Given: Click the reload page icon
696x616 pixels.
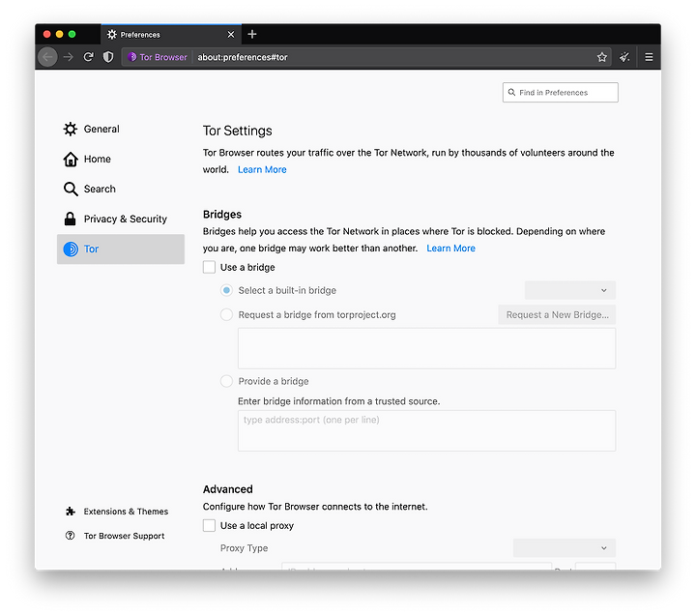Looking at the screenshot, I should pyautogui.click(x=88, y=57).
